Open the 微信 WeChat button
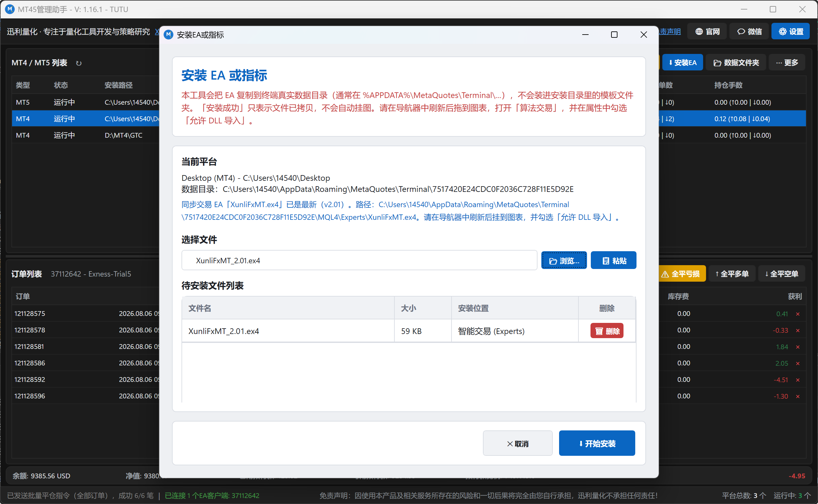This screenshot has width=818, height=504. tap(749, 32)
